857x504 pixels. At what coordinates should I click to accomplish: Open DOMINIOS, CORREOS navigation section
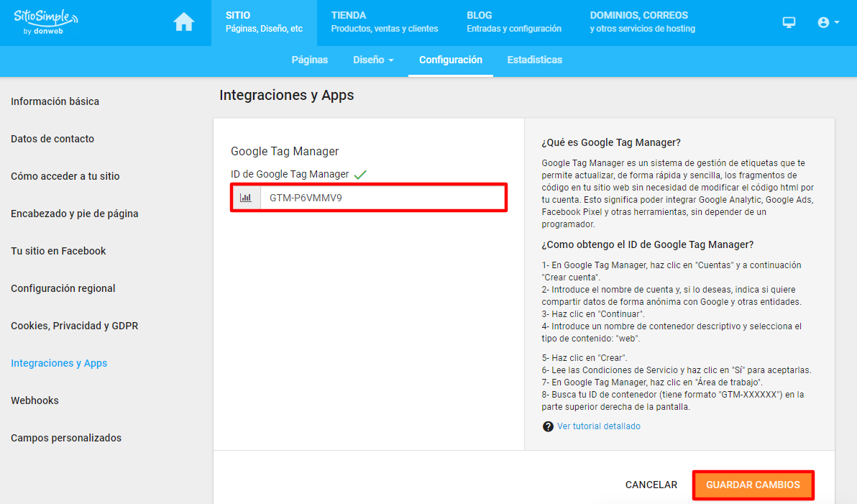coord(642,22)
